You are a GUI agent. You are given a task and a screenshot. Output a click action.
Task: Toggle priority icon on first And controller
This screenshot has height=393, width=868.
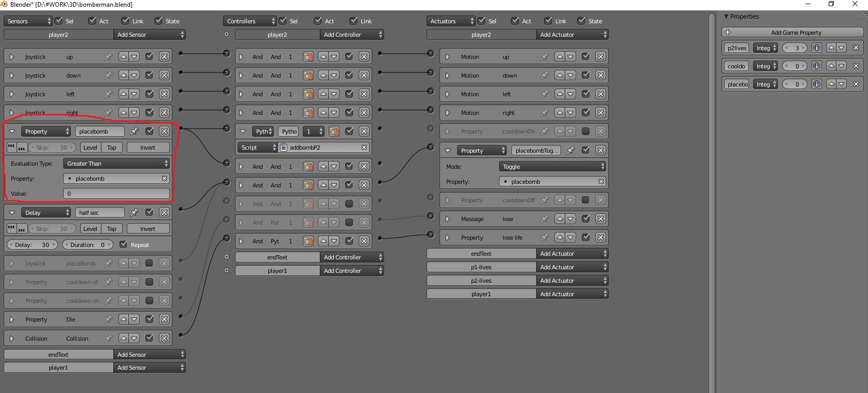pyautogui.click(x=308, y=57)
